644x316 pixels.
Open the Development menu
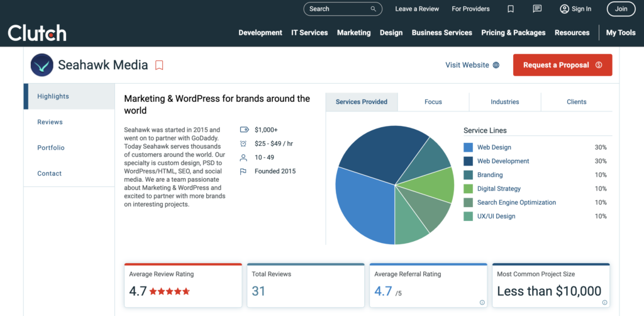click(x=260, y=33)
